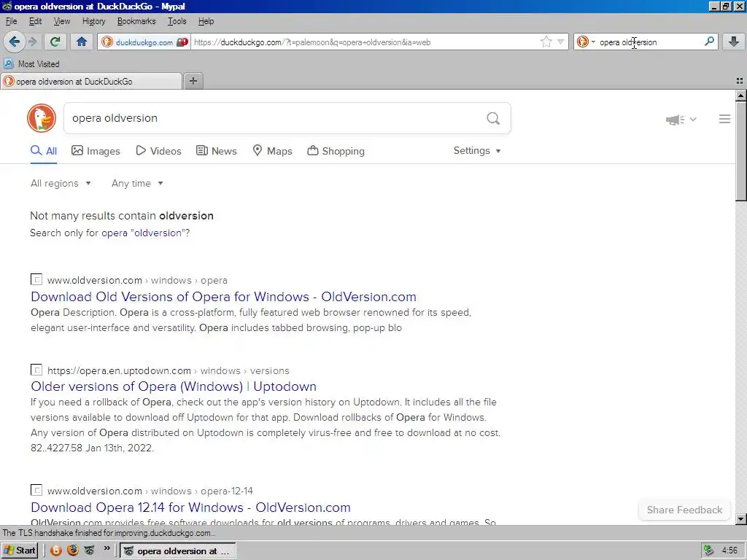Launch the Firefox quick-launch icon

tap(73, 551)
